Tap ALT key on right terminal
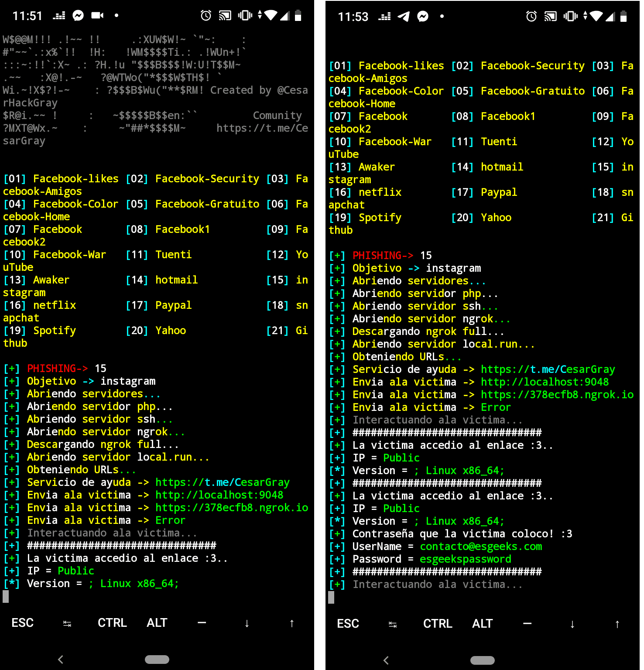This screenshot has height=670, width=644. pyautogui.click(x=483, y=624)
